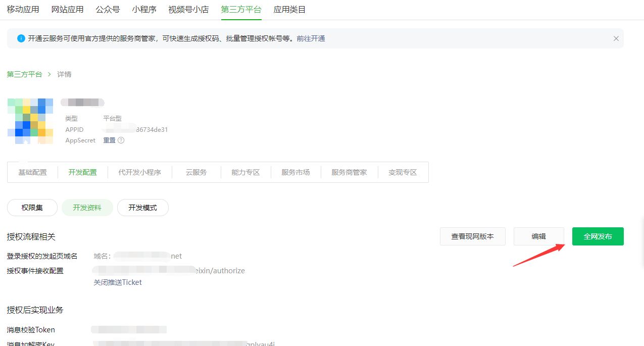Select the 基础配置 section tab
This screenshot has width=644, height=346.
[x=32, y=172]
